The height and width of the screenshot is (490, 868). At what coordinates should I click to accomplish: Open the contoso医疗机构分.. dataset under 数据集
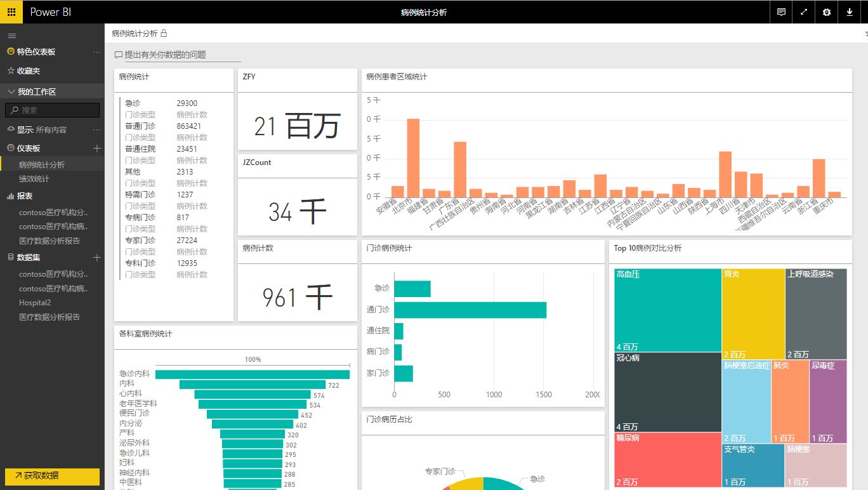pos(52,275)
